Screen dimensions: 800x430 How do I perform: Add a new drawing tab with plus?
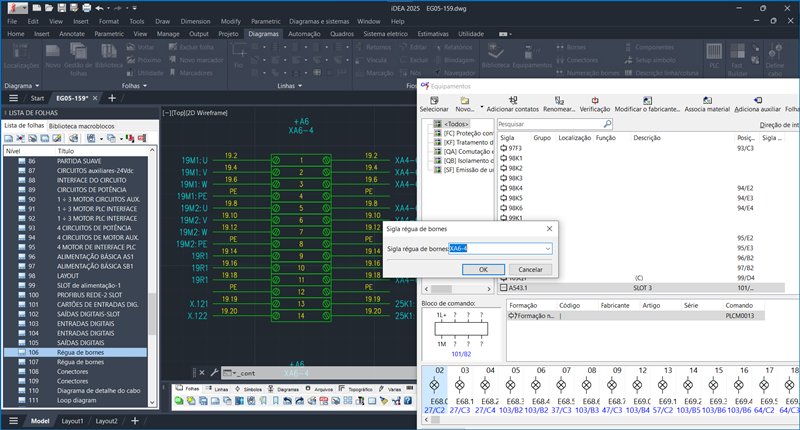tap(111, 99)
